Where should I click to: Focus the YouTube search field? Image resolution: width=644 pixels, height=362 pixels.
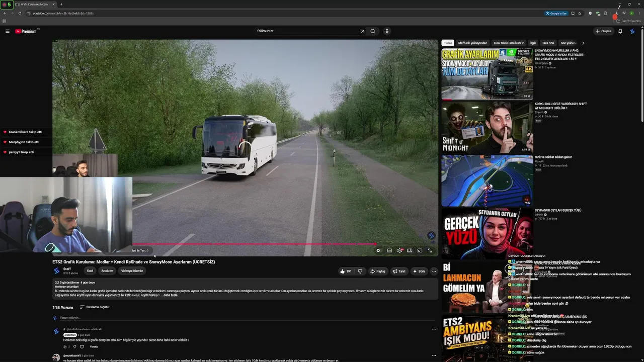coord(307,31)
